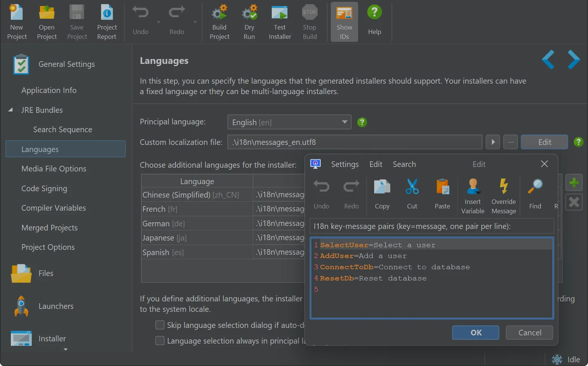
Task: Open the Launchers section
Action: coord(56,306)
